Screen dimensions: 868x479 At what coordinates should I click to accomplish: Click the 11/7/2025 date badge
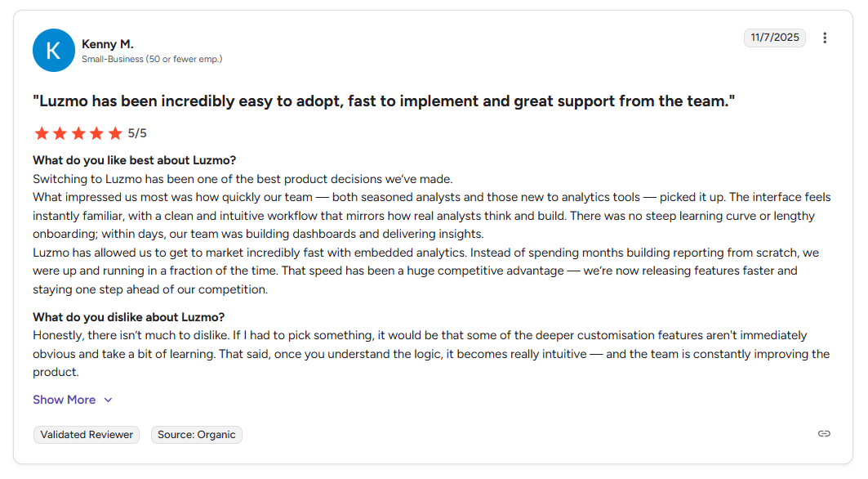pos(774,38)
